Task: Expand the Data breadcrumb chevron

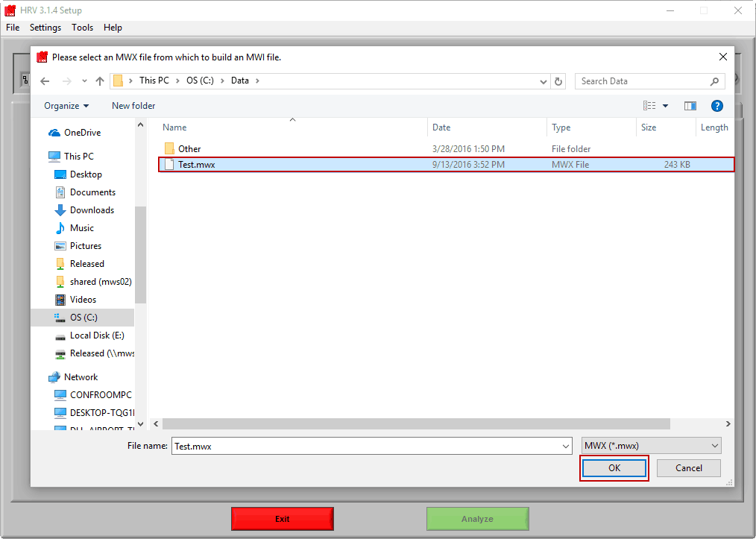Action: coord(257,81)
